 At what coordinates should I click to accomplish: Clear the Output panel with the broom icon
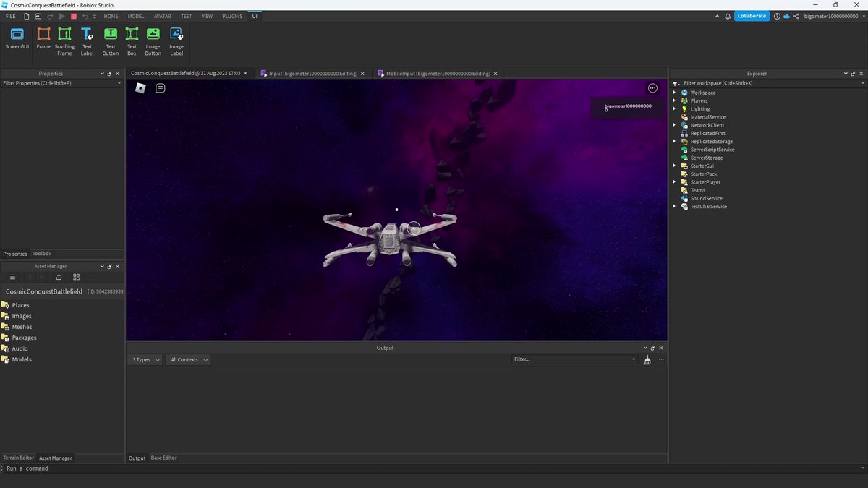[x=647, y=359]
